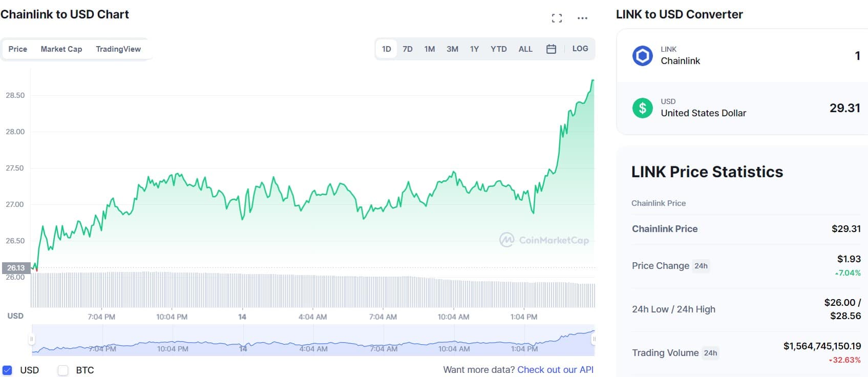Open the three-dot chart options menu
The width and height of the screenshot is (868, 377).
tap(582, 18)
